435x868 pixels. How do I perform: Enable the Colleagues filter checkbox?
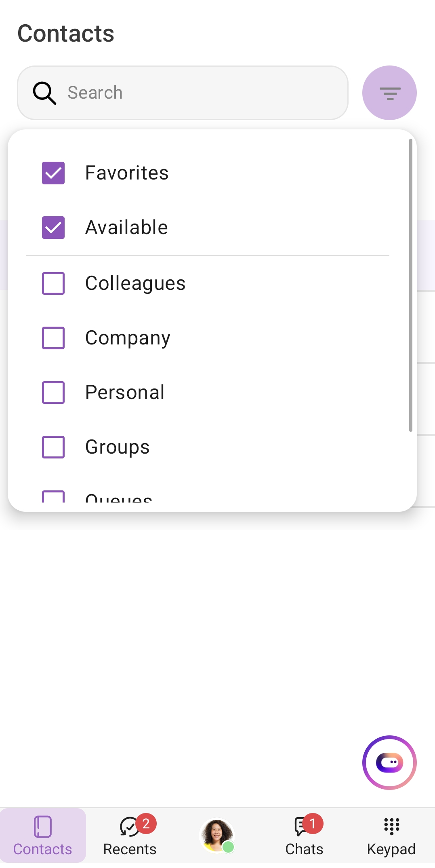53,283
